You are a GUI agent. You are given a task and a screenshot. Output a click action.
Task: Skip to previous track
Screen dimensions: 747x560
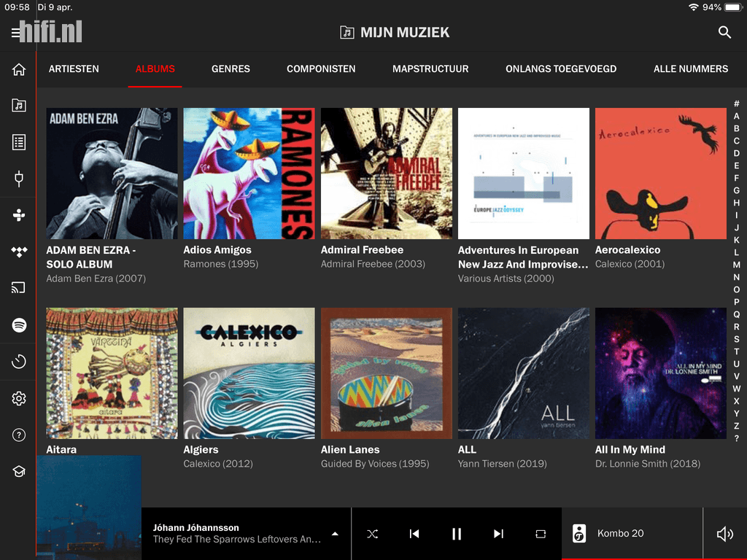coord(414,534)
